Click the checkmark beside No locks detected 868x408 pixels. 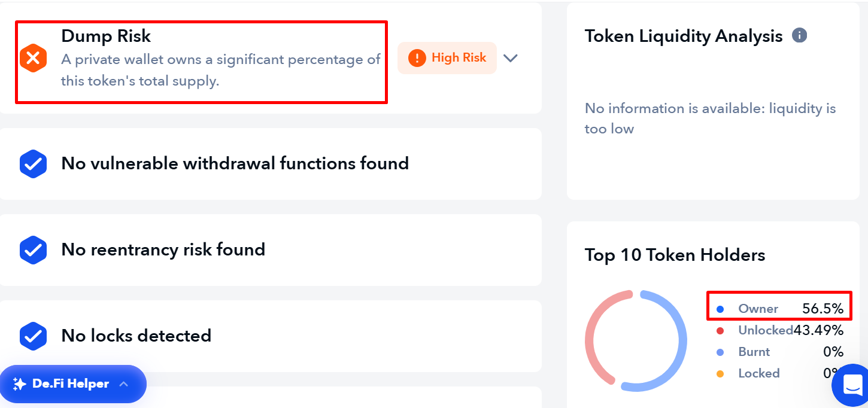point(33,336)
